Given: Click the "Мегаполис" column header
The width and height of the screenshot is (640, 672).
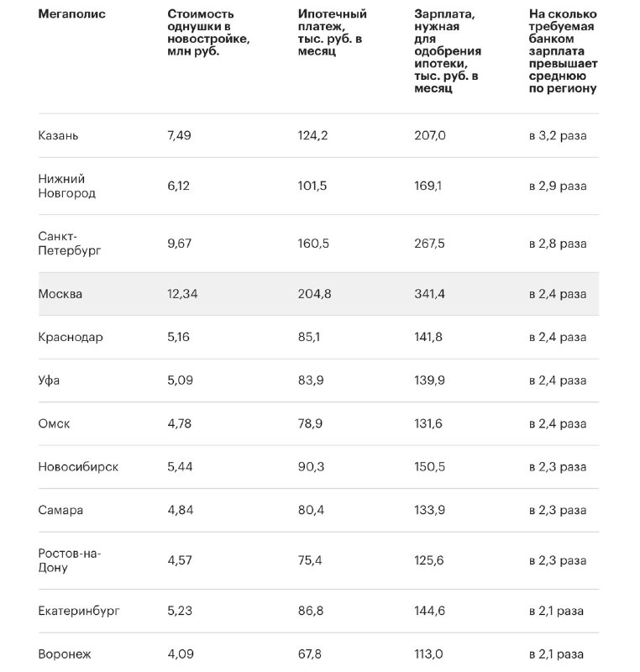Looking at the screenshot, I should [x=71, y=14].
